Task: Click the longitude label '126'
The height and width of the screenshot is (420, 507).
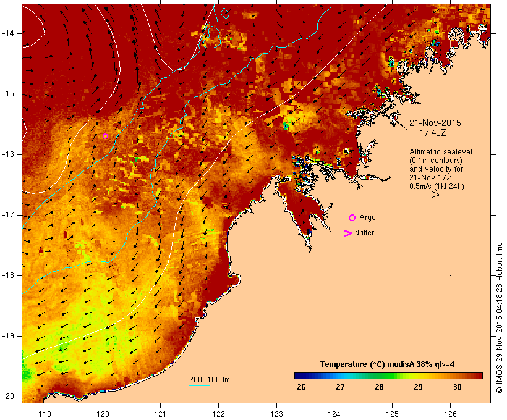Action: [x=450, y=414]
